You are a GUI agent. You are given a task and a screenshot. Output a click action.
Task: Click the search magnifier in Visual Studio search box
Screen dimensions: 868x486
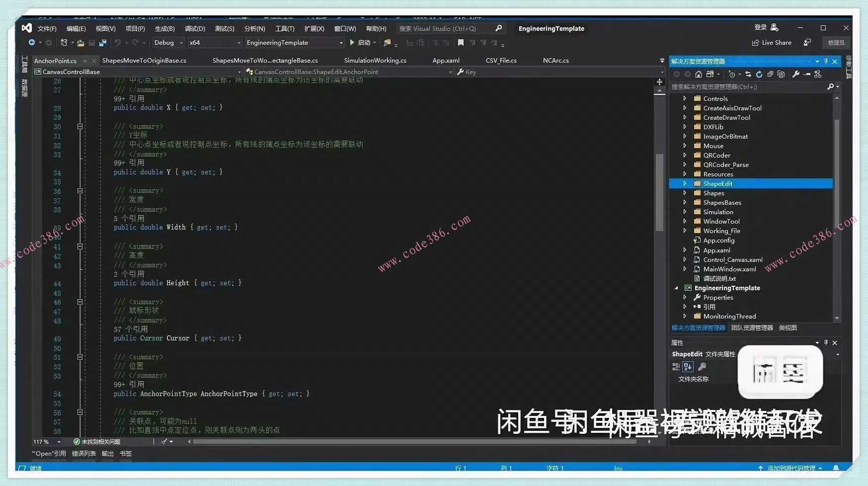499,28
